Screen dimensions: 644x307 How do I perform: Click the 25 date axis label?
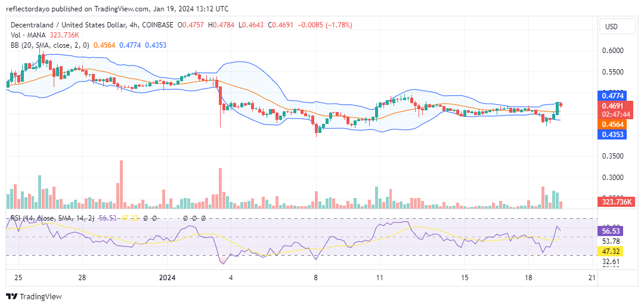tap(18, 278)
